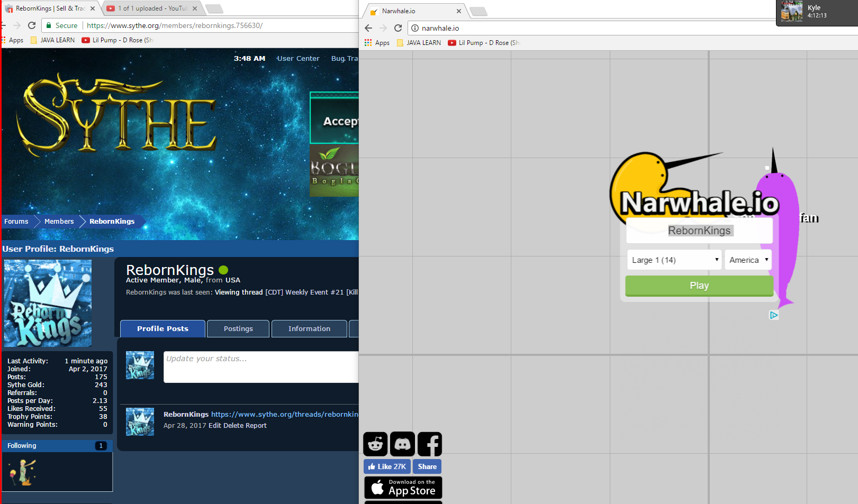The height and width of the screenshot is (504, 858).
Task: Click the Kyle profile overlay at top right
Action: pyautogui.click(x=817, y=12)
